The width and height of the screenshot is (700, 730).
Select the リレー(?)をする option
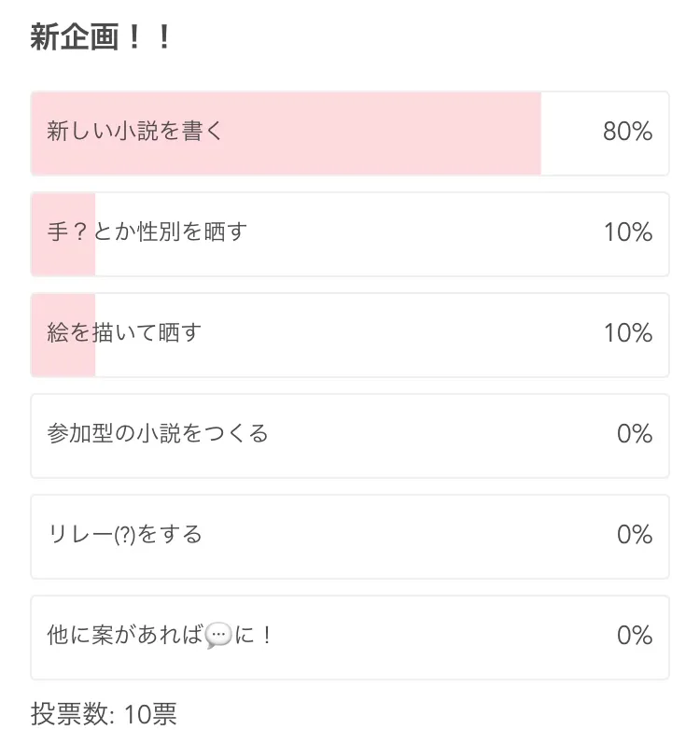pos(125,535)
